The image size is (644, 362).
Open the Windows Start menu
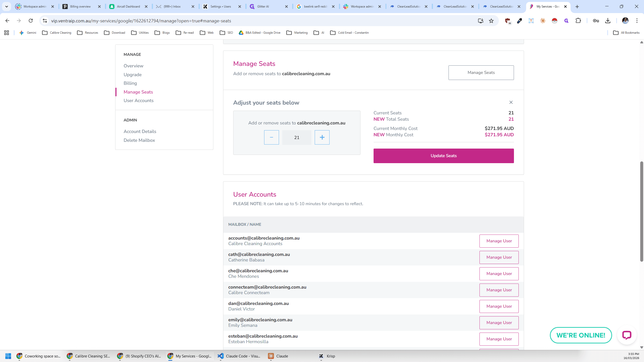coord(8,356)
